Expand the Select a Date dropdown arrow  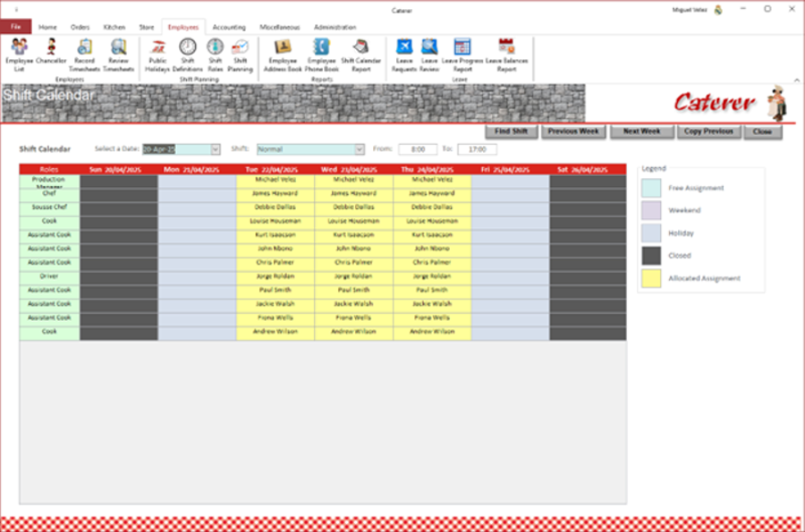[215, 149]
